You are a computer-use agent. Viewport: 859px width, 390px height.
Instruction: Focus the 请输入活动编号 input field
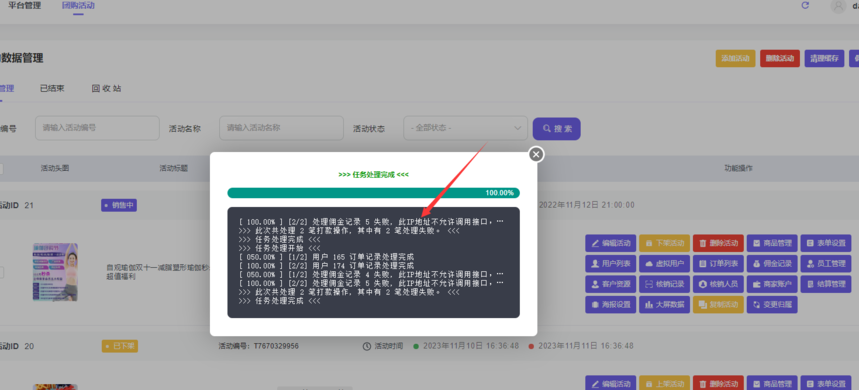98,128
